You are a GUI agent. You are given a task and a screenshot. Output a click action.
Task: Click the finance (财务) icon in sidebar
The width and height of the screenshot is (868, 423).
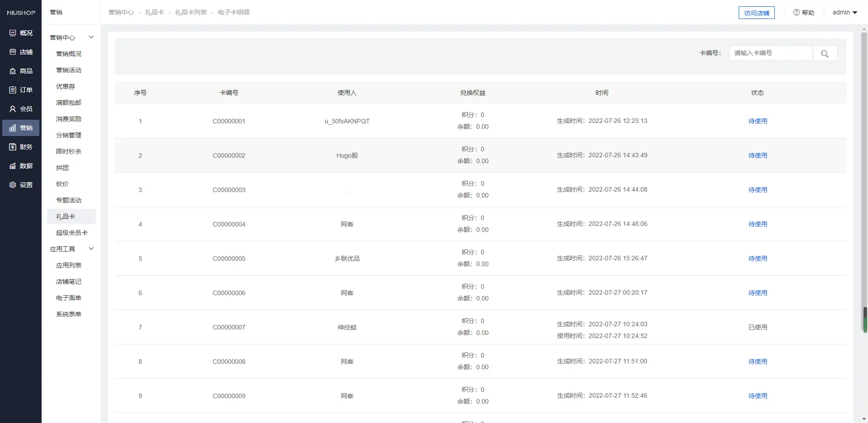point(13,147)
